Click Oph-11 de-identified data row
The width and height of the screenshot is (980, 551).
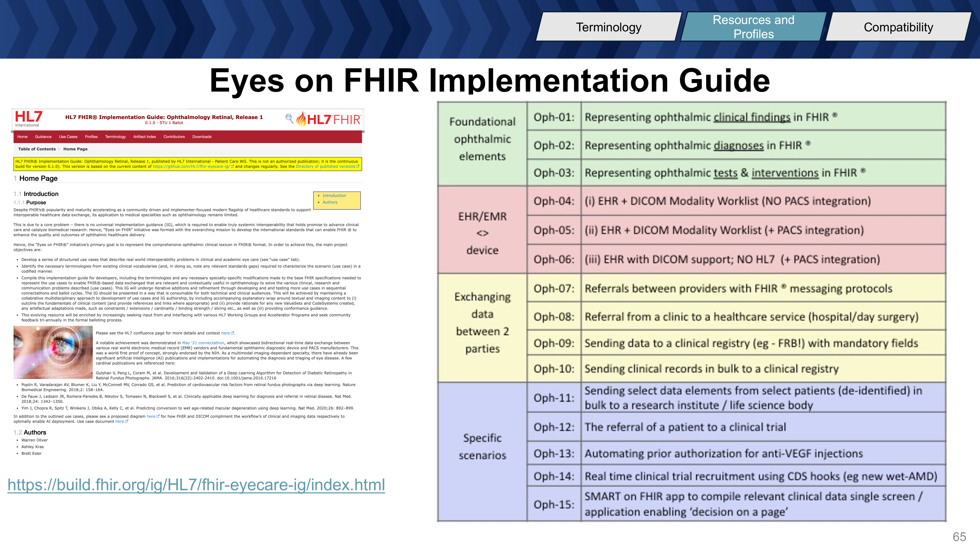pyautogui.click(x=736, y=397)
